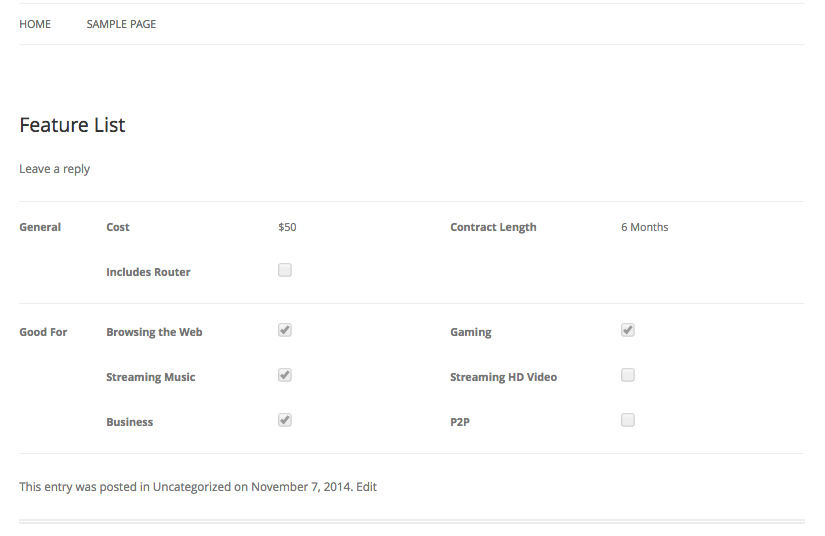This screenshot has width=825, height=536.
Task: Click the Feature List post title
Action: (x=72, y=125)
